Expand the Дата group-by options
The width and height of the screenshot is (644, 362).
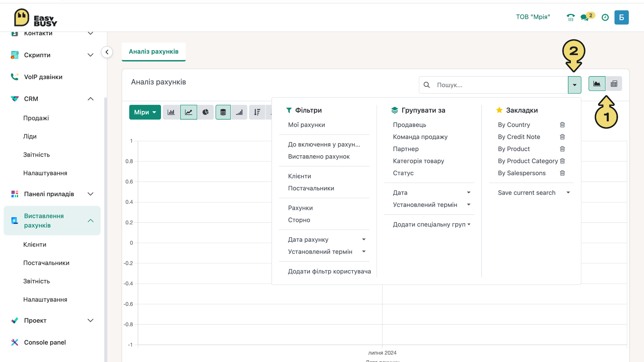[x=469, y=193]
